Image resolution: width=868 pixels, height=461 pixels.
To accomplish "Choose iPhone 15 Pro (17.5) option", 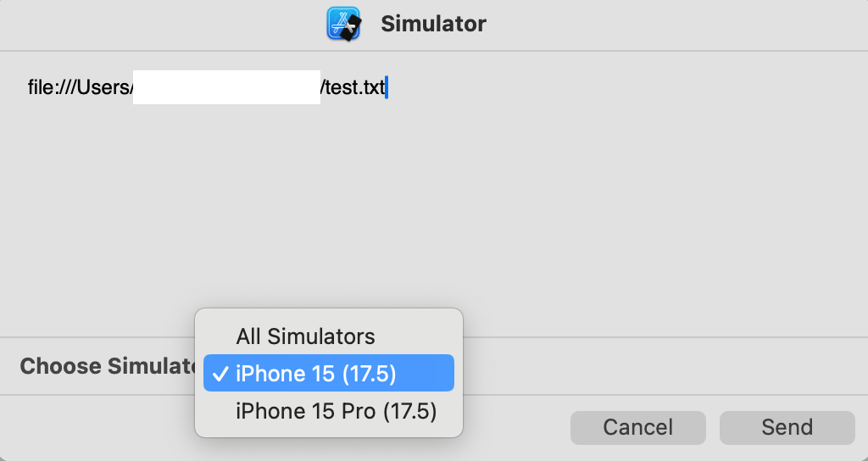I will 336,411.
